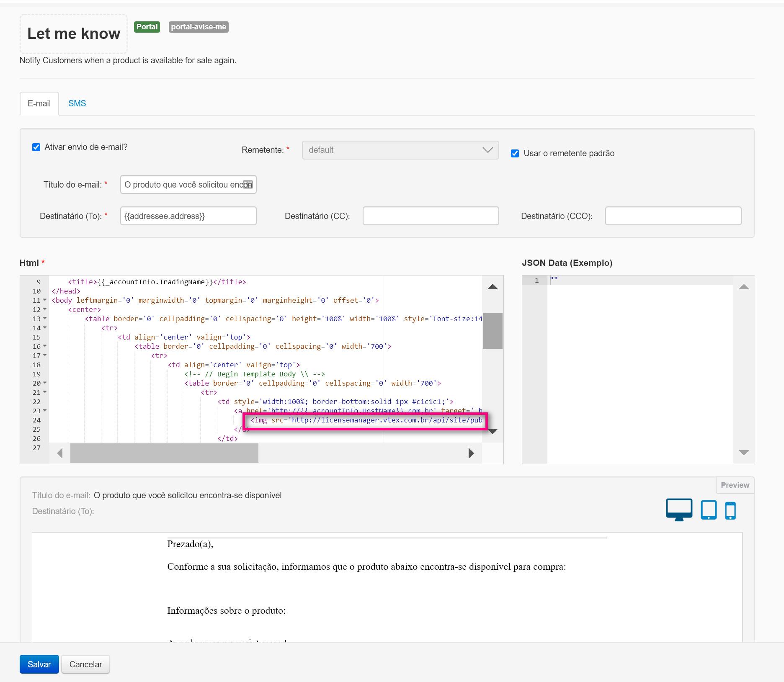
Task: Toggle 'Ativar envio de e-mail?' checkbox
Action: [x=36, y=147]
